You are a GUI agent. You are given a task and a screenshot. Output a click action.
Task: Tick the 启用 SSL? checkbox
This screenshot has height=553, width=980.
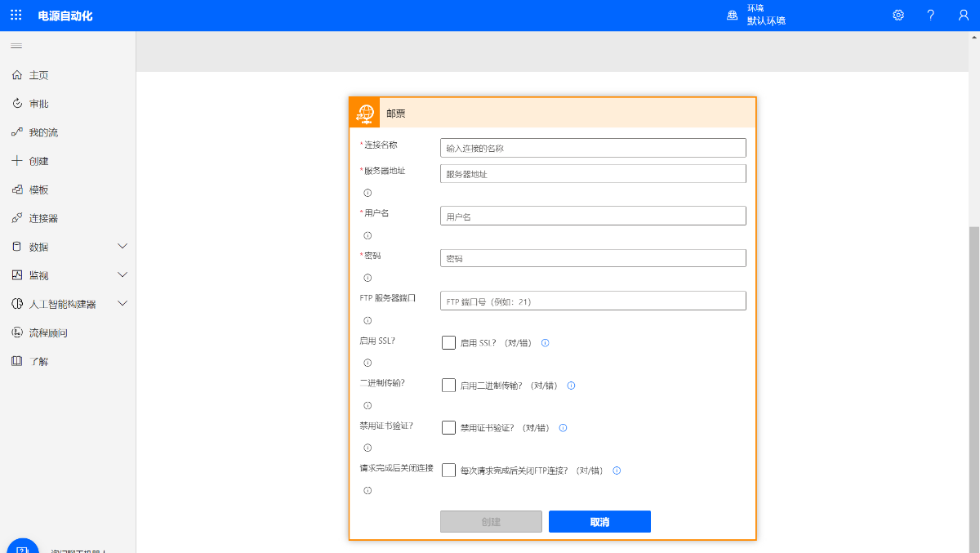(448, 343)
